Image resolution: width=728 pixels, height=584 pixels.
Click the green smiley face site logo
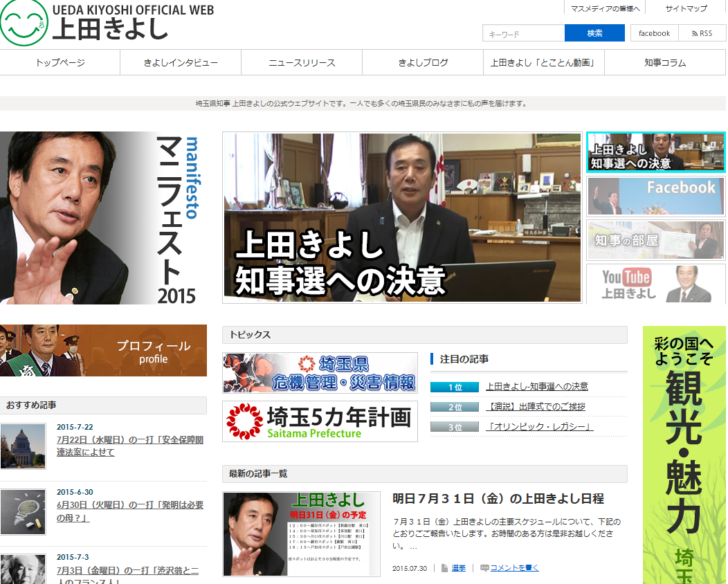pyautogui.click(x=24, y=23)
